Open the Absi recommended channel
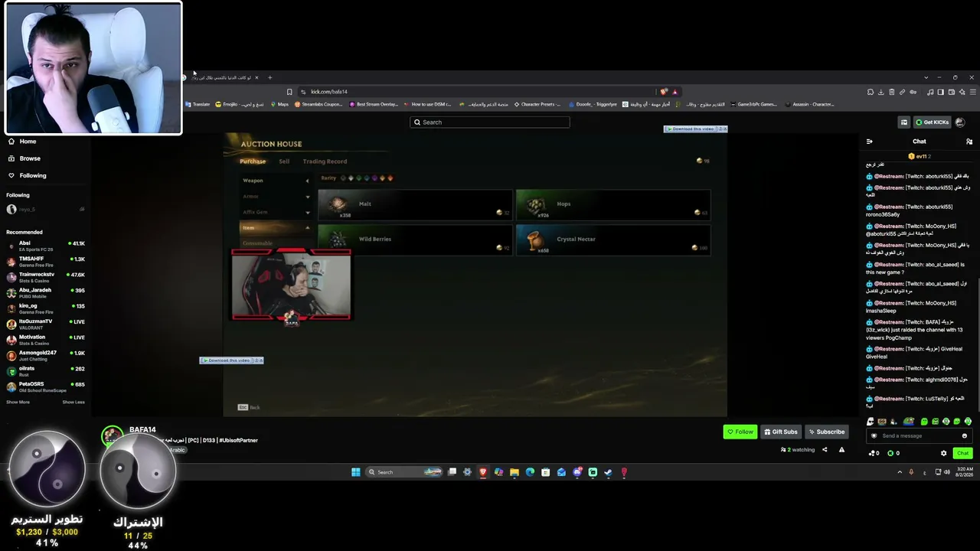This screenshot has height=551, width=980. (x=46, y=246)
